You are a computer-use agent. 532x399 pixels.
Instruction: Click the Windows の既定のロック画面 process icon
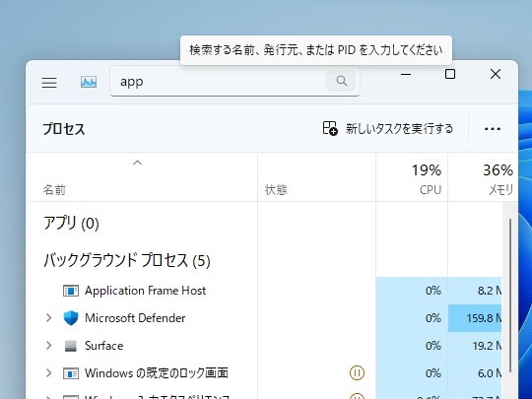pyautogui.click(x=71, y=373)
